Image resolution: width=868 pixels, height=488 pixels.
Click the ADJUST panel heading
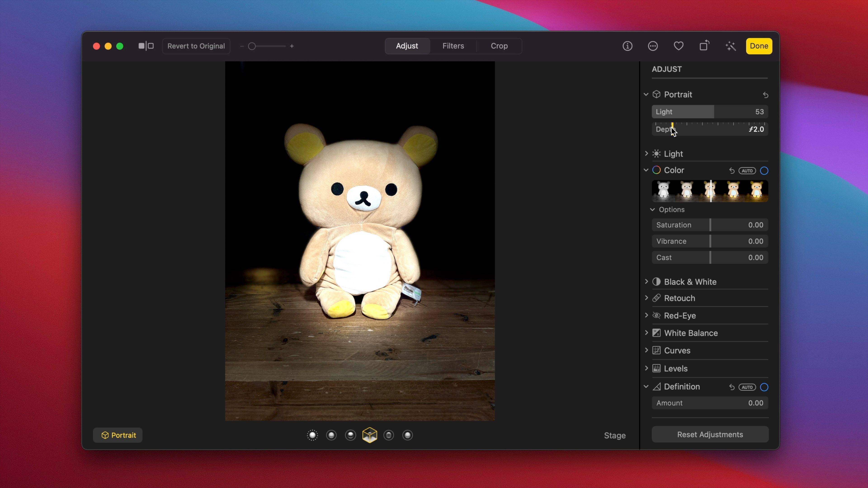[x=667, y=69]
